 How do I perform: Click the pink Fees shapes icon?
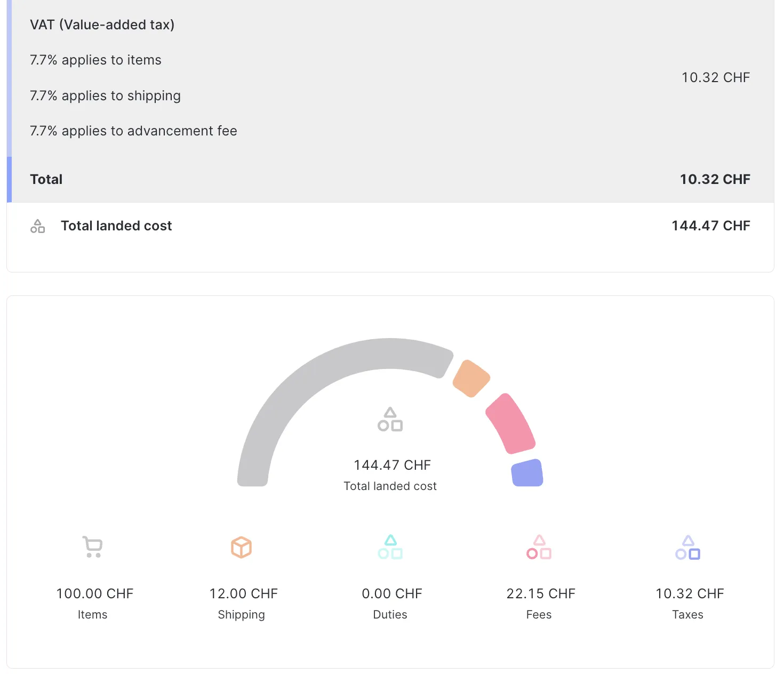[x=539, y=547]
